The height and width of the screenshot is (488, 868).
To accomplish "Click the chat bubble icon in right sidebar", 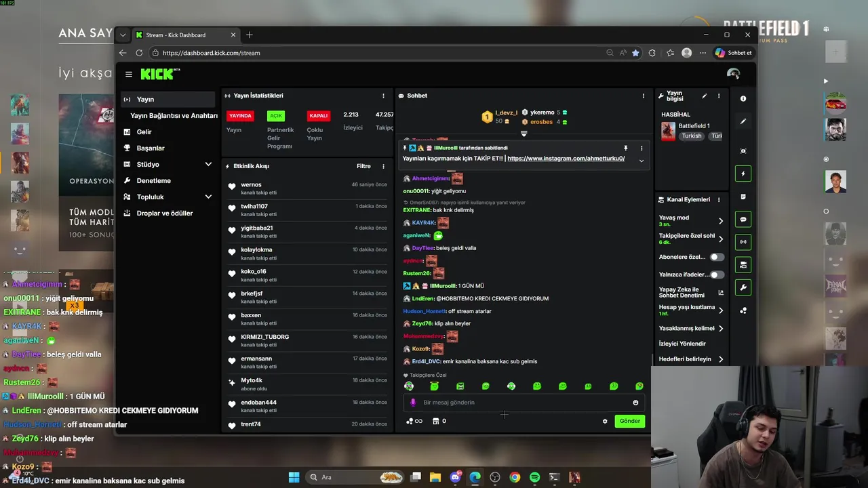I will 743,220.
